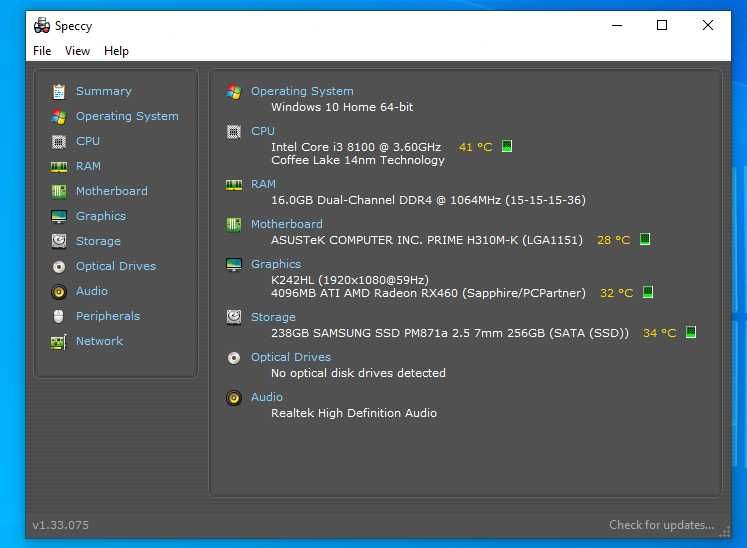Click the green temperature indicator beside motherboard 28 °C
Image resolution: width=747 pixels, height=548 pixels.
click(x=645, y=239)
